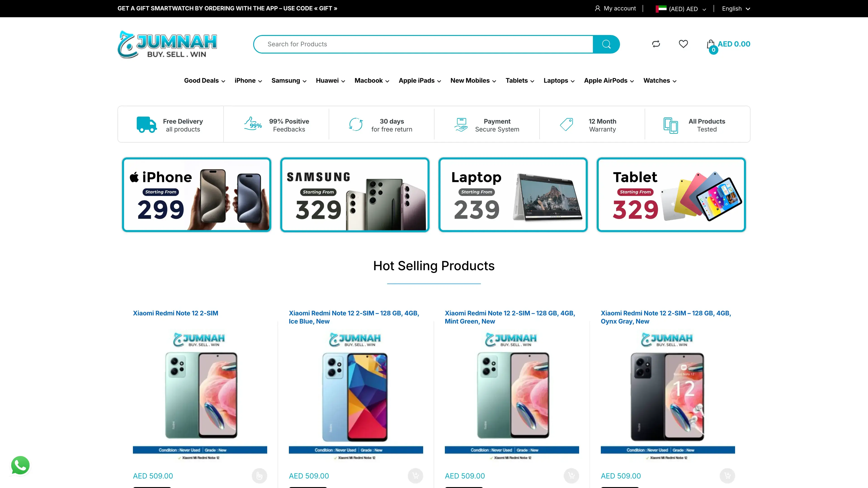
Task: Add Mint Green Redmi Note to cart
Action: (x=571, y=476)
